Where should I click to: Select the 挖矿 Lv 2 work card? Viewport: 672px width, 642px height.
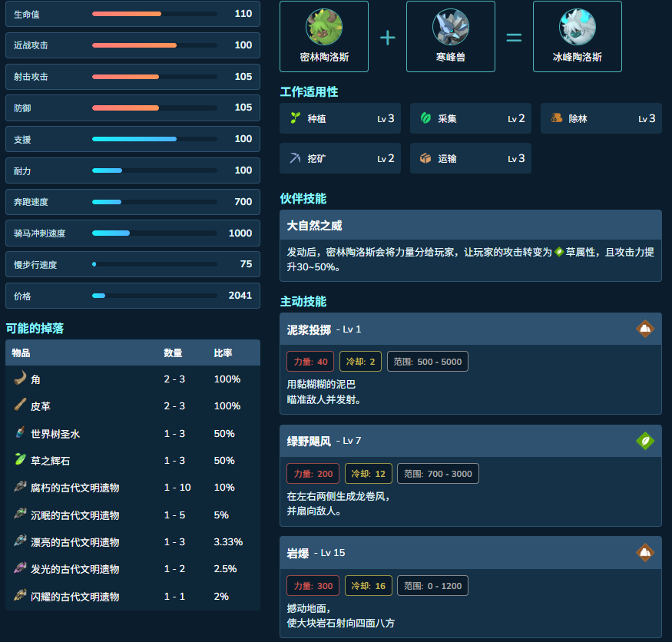click(340, 158)
